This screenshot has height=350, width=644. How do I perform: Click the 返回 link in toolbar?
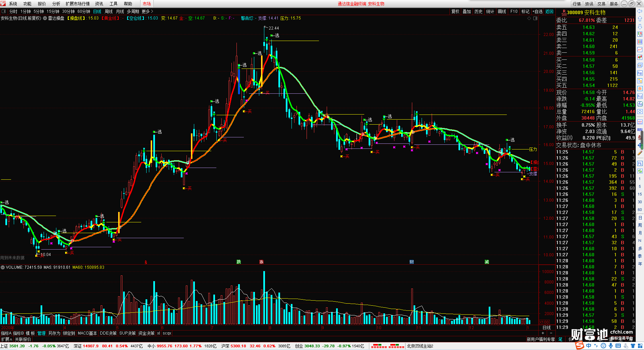coord(549,11)
